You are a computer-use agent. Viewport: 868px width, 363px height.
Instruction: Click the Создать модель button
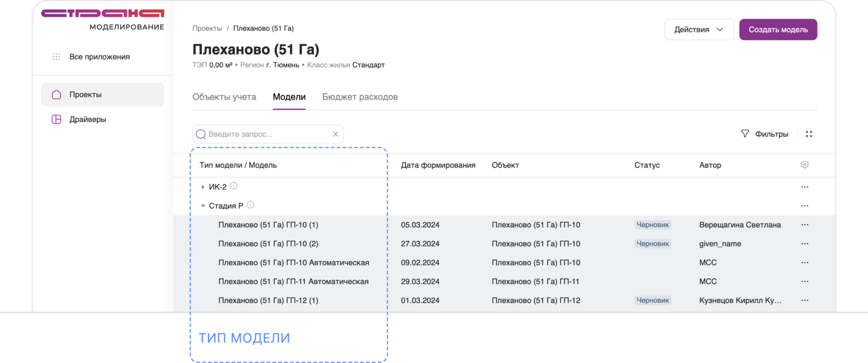(x=778, y=30)
